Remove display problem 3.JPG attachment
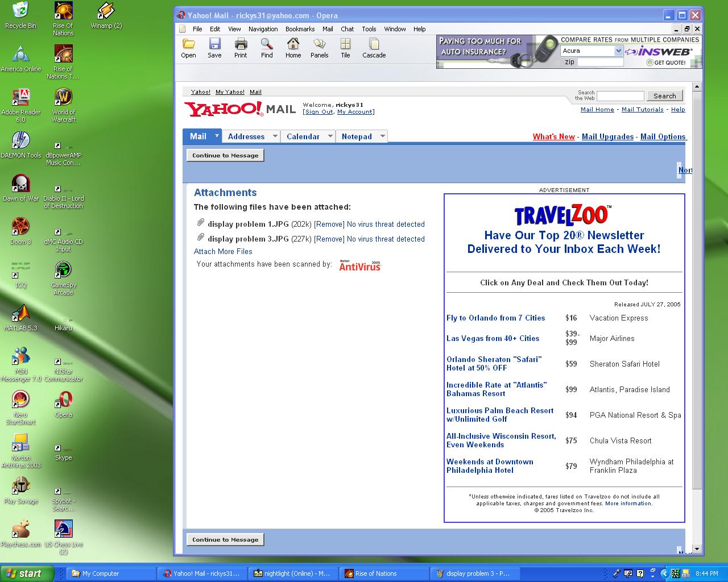This screenshot has width=728, height=582. click(329, 239)
